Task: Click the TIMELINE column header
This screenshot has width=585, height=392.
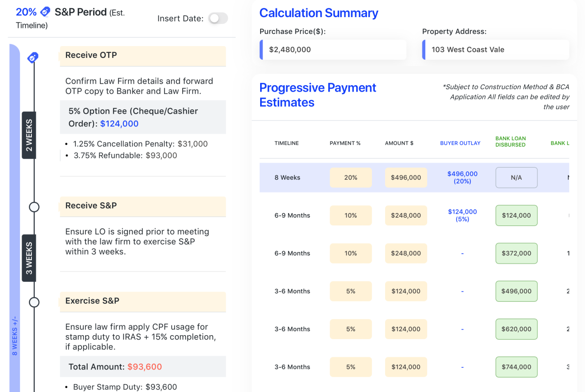Action: pos(287,143)
